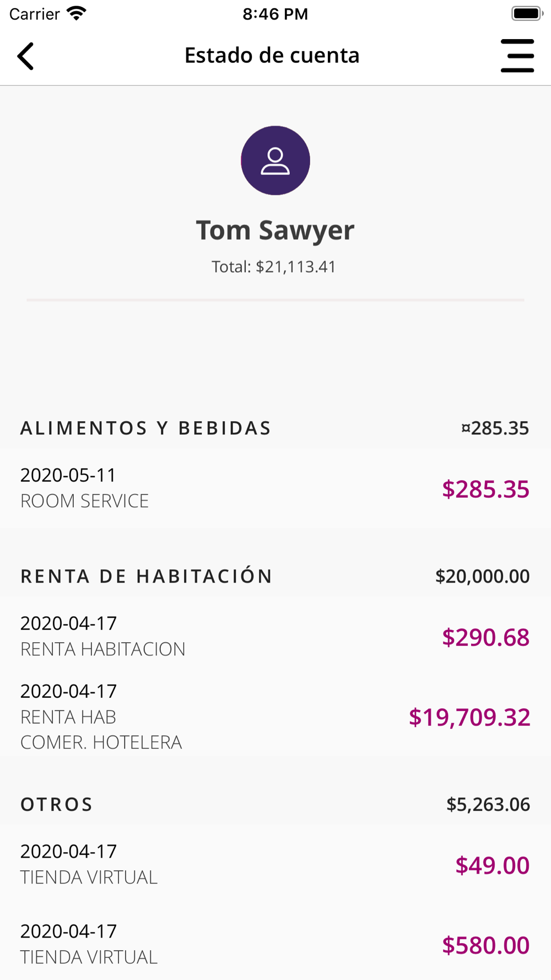Tap the back arrow icon
Image resolution: width=551 pixels, height=980 pixels.
click(25, 56)
